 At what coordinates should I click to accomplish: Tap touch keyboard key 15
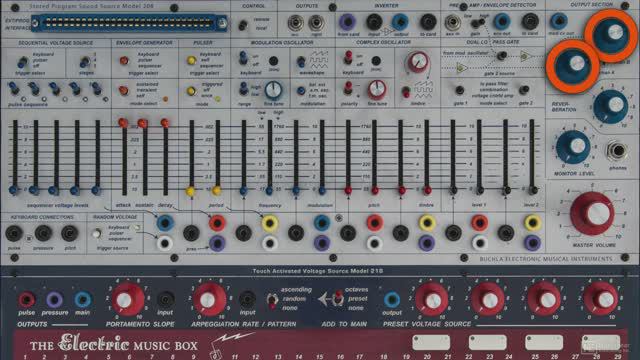click(x=319, y=356)
